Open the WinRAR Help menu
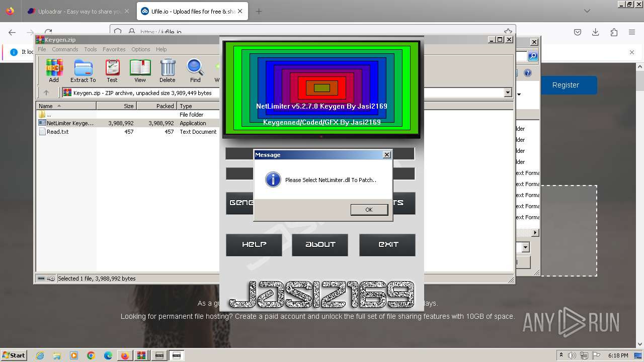Viewport: 644px width, 362px height. pyautogui.click(x=161, y=49)
